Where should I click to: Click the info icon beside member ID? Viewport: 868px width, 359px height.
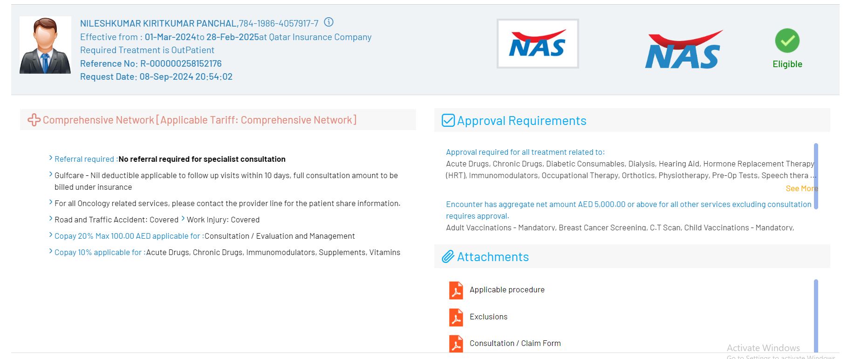[x=328, y=22]
